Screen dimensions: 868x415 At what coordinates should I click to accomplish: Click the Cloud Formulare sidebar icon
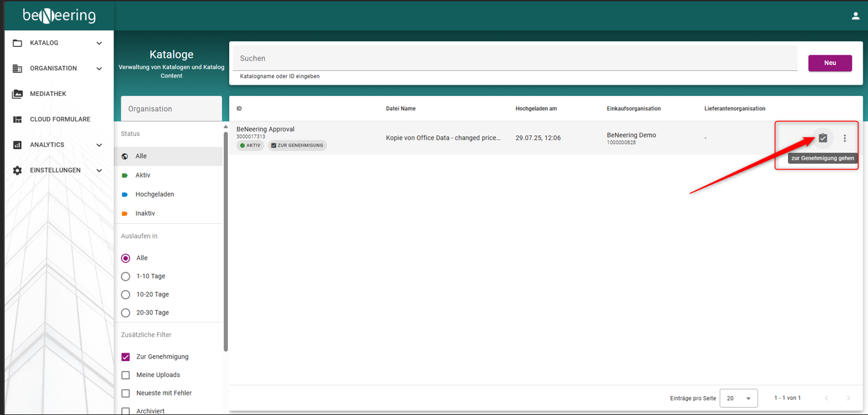(x=18, y=120)
